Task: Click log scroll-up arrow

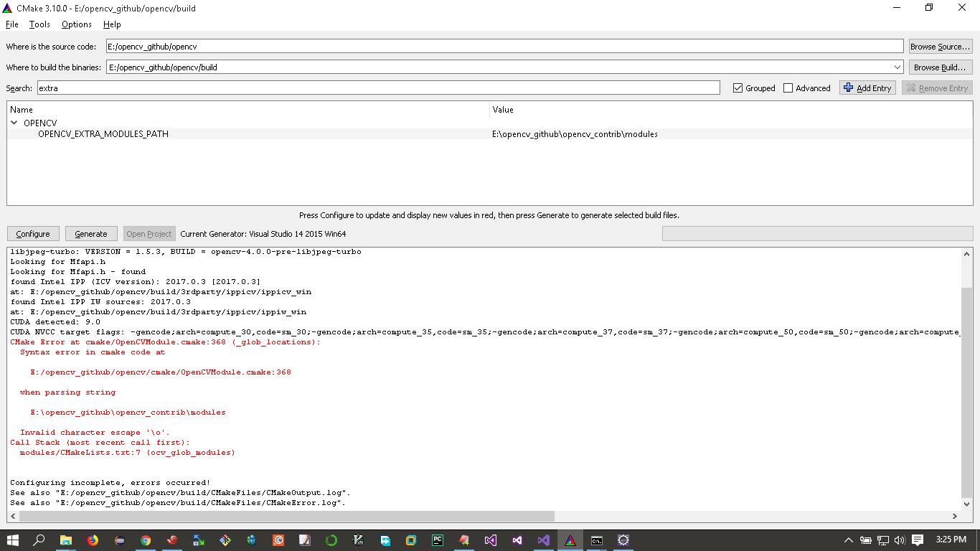Action: click(x=966, y=253)
